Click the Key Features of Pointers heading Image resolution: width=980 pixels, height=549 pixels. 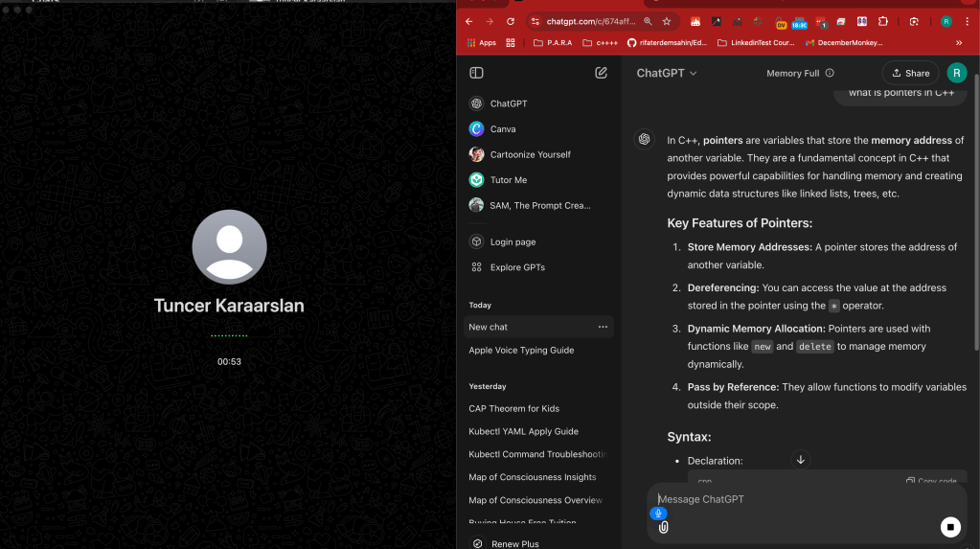click(740, 223)
